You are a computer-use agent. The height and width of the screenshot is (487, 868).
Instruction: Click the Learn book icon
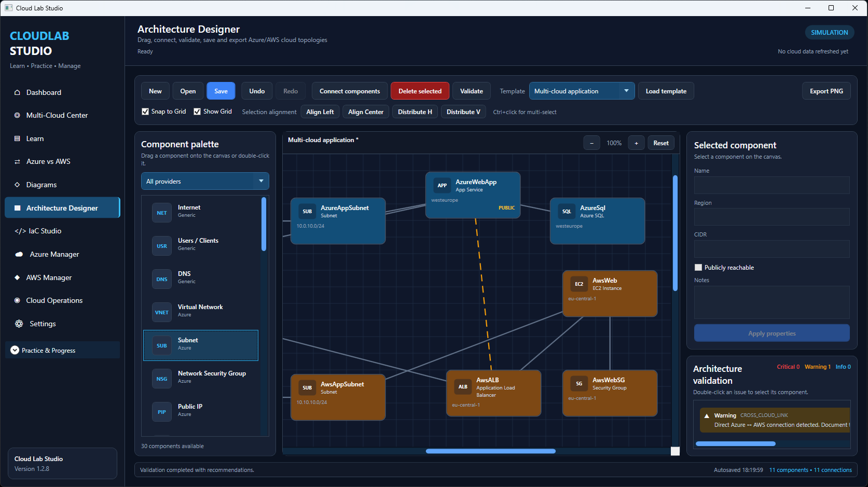coord(17,138)
